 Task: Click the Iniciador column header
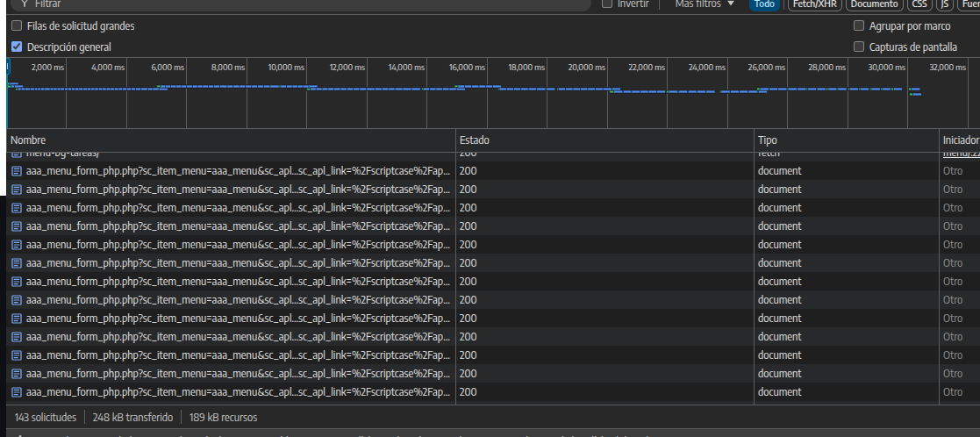(x=960, y=140)
